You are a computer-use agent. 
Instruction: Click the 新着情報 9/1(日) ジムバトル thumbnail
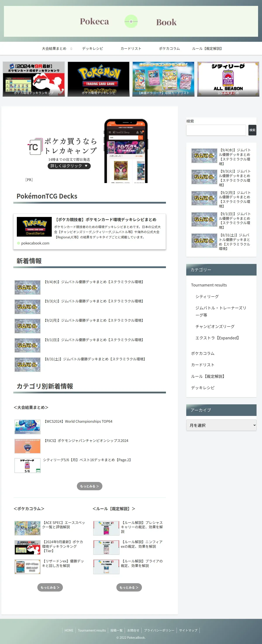point(28,345)
